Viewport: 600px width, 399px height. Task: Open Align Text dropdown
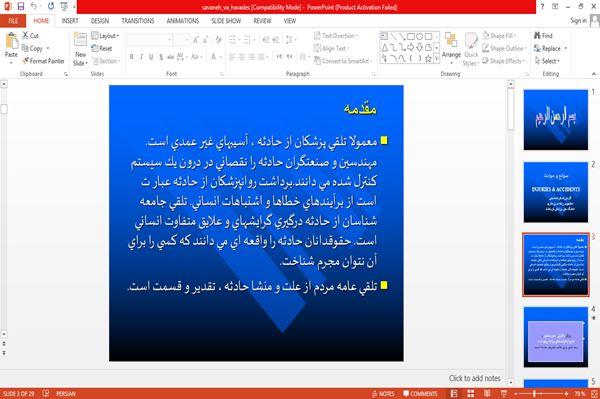coord(331,49)
